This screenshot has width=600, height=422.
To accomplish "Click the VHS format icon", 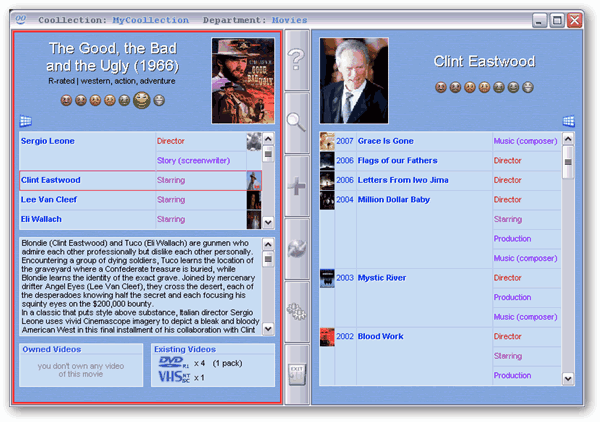I will click(x=174, y=377).
